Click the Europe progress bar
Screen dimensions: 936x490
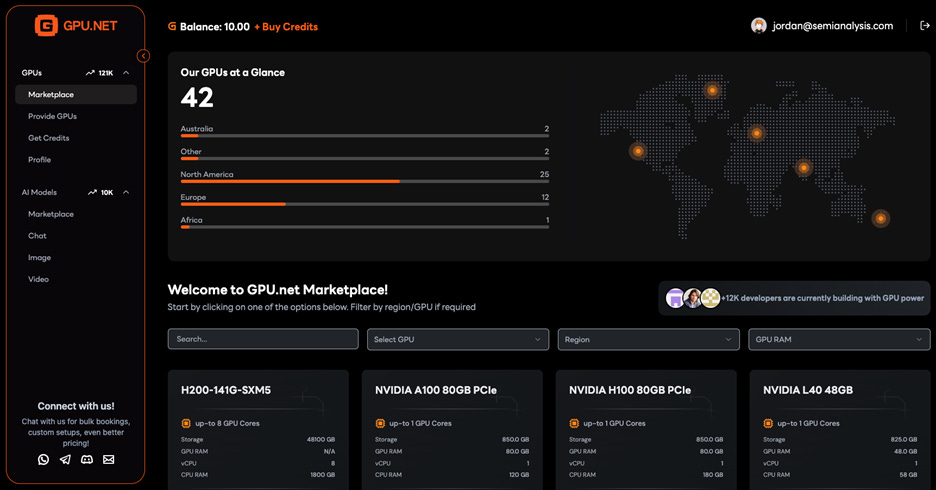(x=365, y=204)
